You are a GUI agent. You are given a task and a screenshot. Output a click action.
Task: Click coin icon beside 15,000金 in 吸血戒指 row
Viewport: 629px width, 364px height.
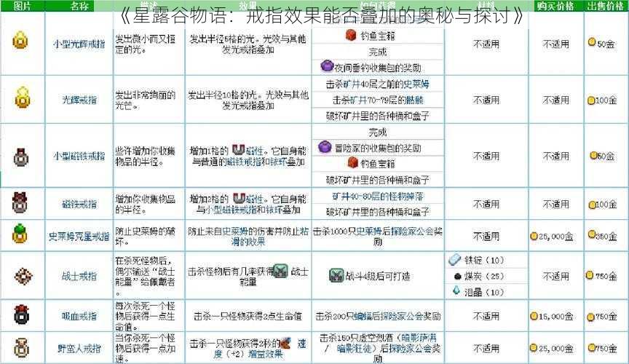coord(534,316)
